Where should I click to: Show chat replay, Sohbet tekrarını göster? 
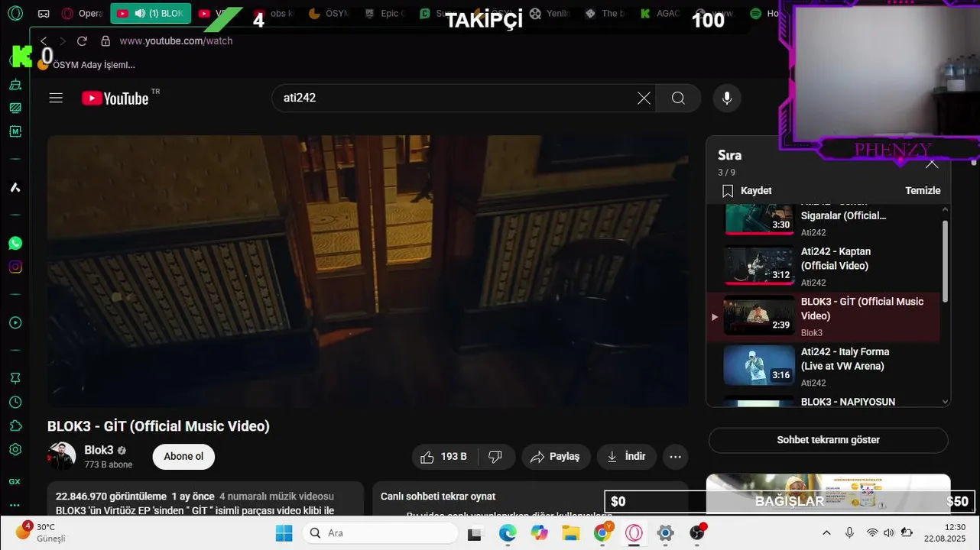(828, 440)
